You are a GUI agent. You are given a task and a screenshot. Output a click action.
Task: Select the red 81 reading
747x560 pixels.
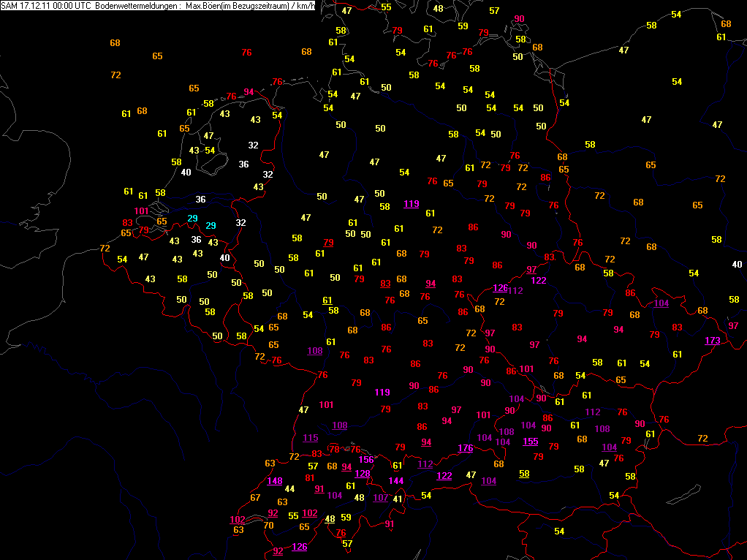310,477
